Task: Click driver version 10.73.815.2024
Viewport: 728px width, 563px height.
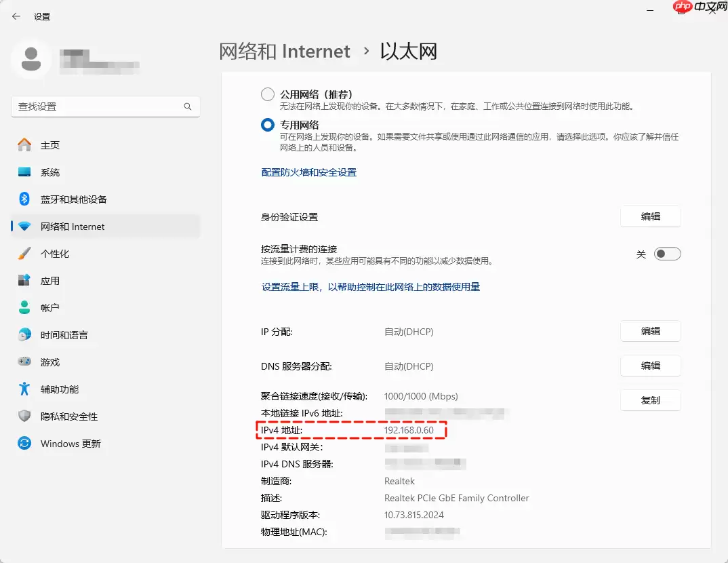Action: (413, 515)
